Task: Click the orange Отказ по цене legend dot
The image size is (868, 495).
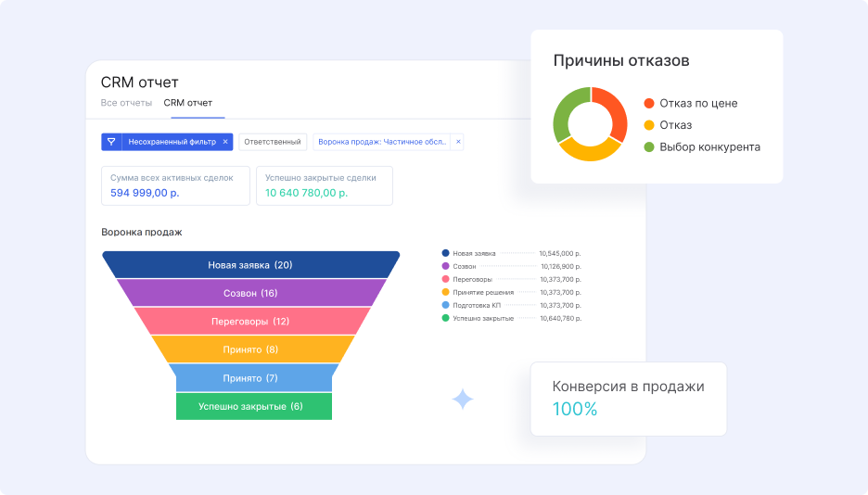Action: click(x=649, y=104)
